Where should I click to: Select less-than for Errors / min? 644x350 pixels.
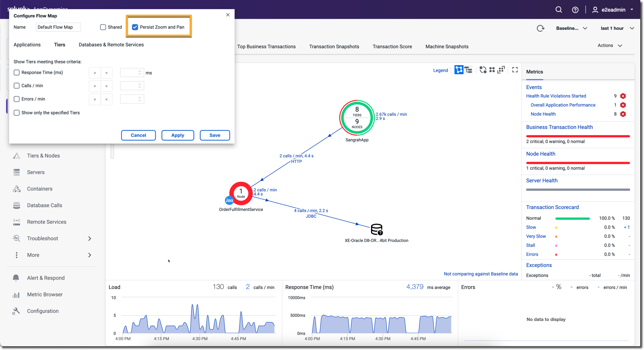107,99
